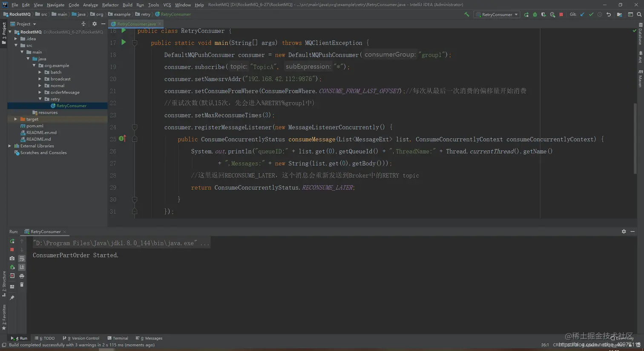Toggle the Favorites tool window sidebar button
This screenshot has width=644, height=351.
point(4,317)
